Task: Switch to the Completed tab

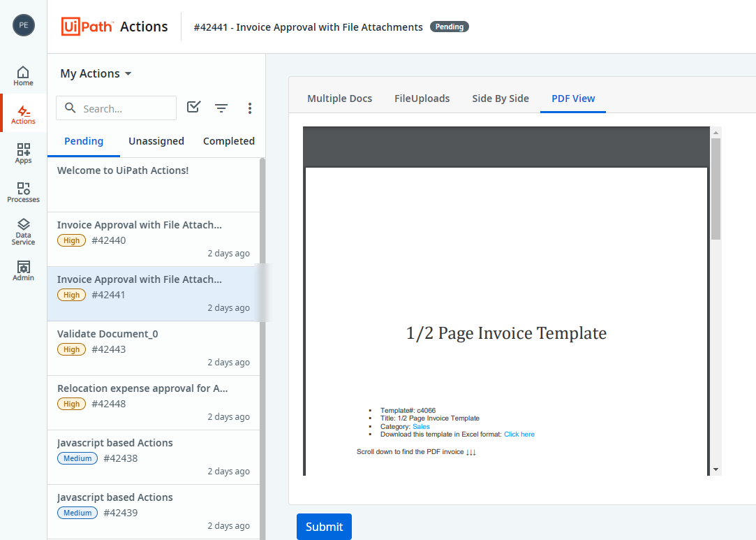Action: pyautogui.click(x=228, y=141)
